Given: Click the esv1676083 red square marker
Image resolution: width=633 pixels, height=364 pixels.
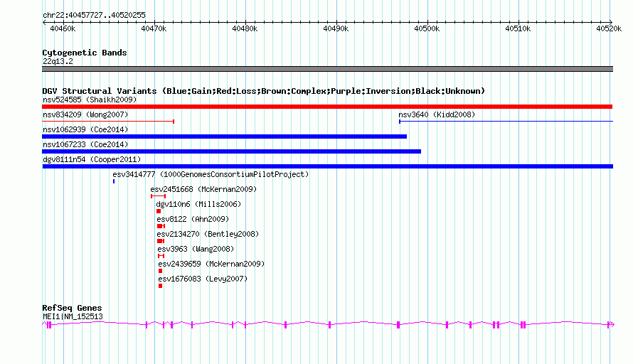Looking at the screenshot, I should 160,286.
